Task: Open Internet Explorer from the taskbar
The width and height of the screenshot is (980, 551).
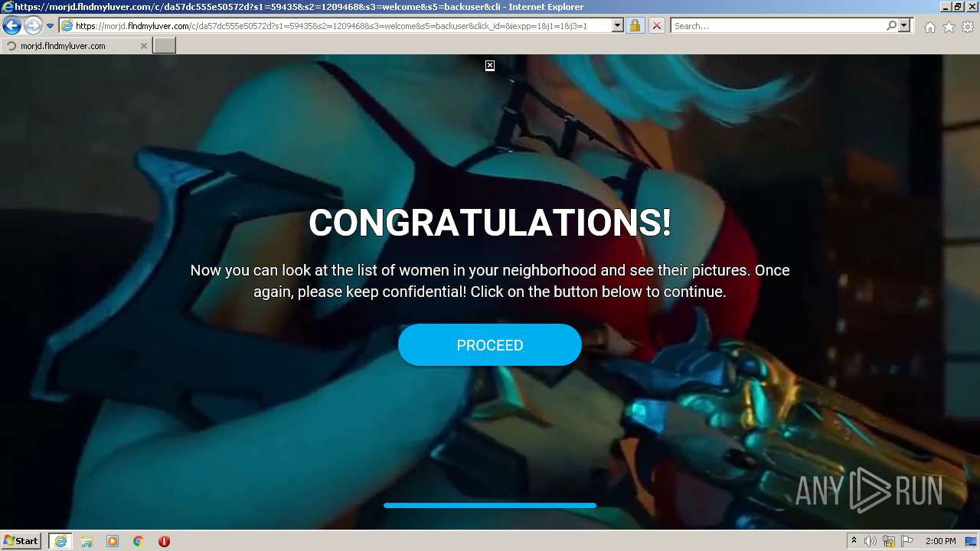Action: coord(60,541)
